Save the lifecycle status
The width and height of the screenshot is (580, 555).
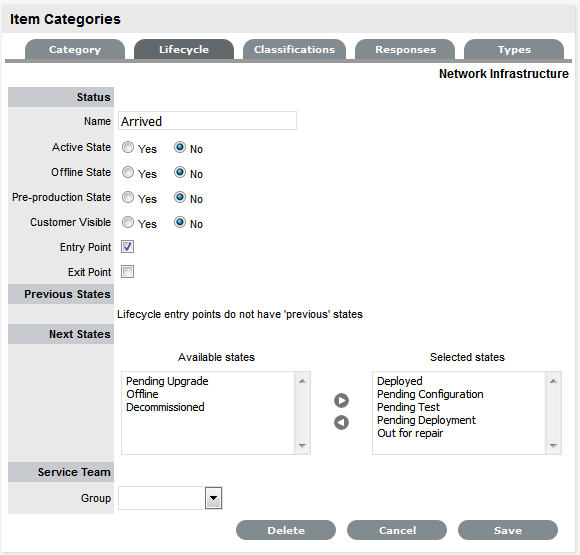(508, 530)
